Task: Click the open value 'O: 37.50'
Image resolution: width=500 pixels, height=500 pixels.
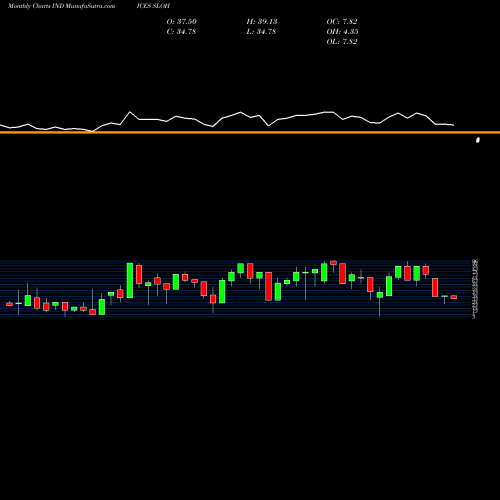Action: point(182,21)
